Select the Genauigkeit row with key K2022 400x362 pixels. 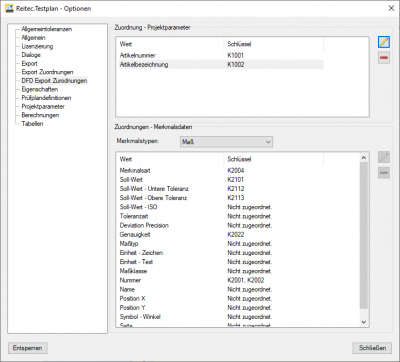pos(220,234)
